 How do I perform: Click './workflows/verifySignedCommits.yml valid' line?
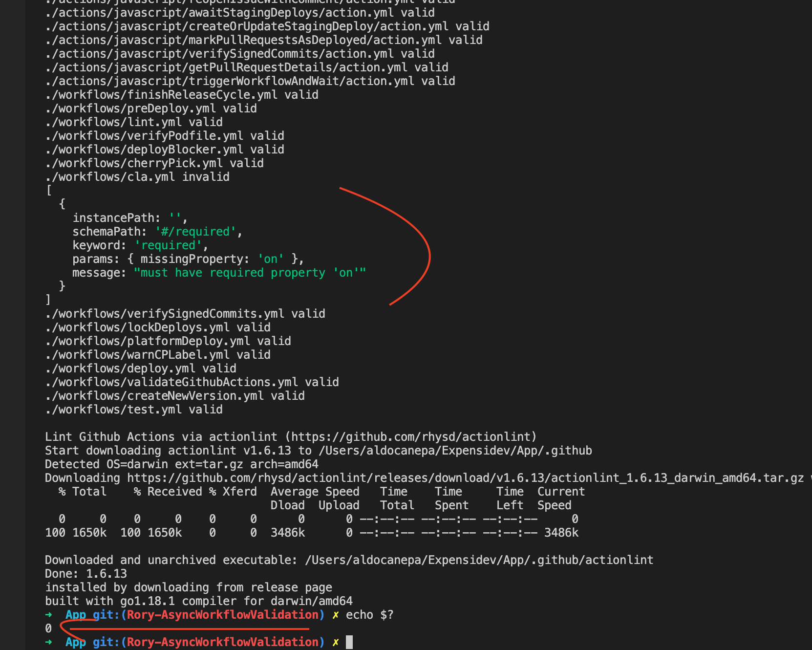coord(185,314)
